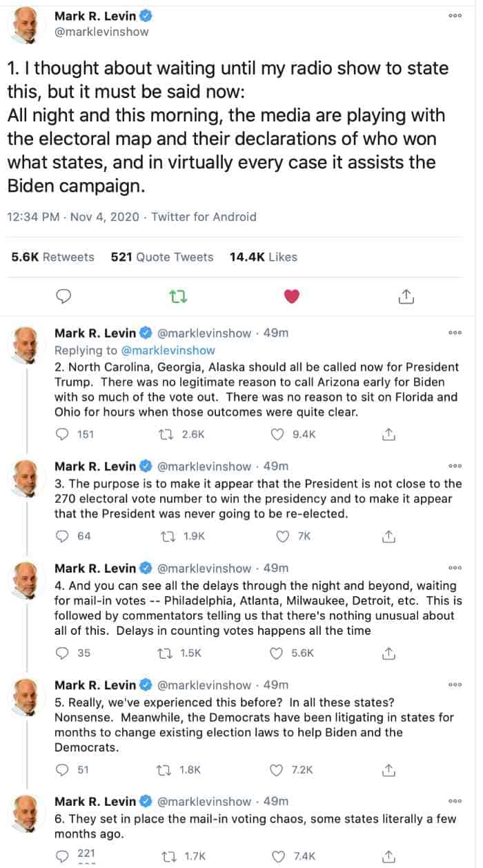Share tweet 3 about 270 electoral votes
Image resolution: width=483 pixels, height=868 pixels.
[388, 536]
